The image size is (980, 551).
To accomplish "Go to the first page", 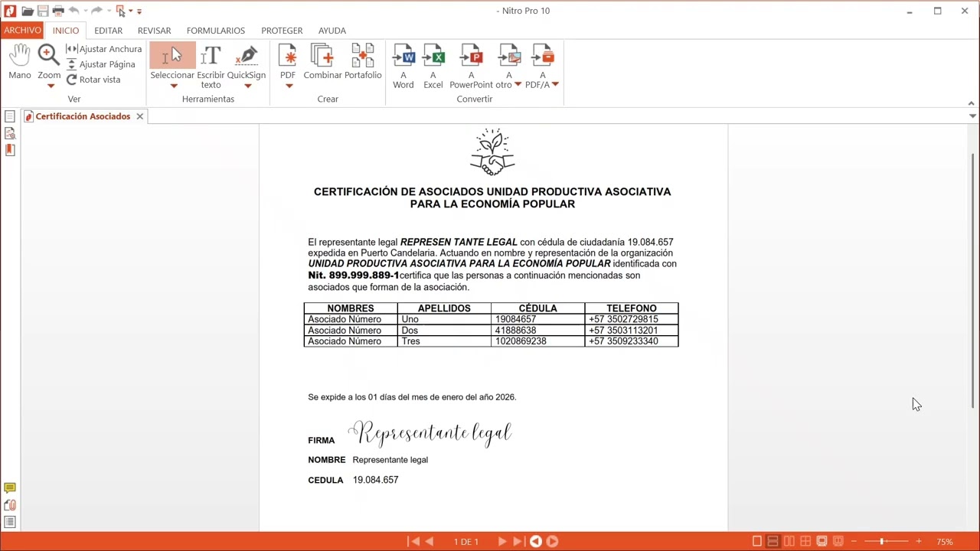I will (414, 541).
